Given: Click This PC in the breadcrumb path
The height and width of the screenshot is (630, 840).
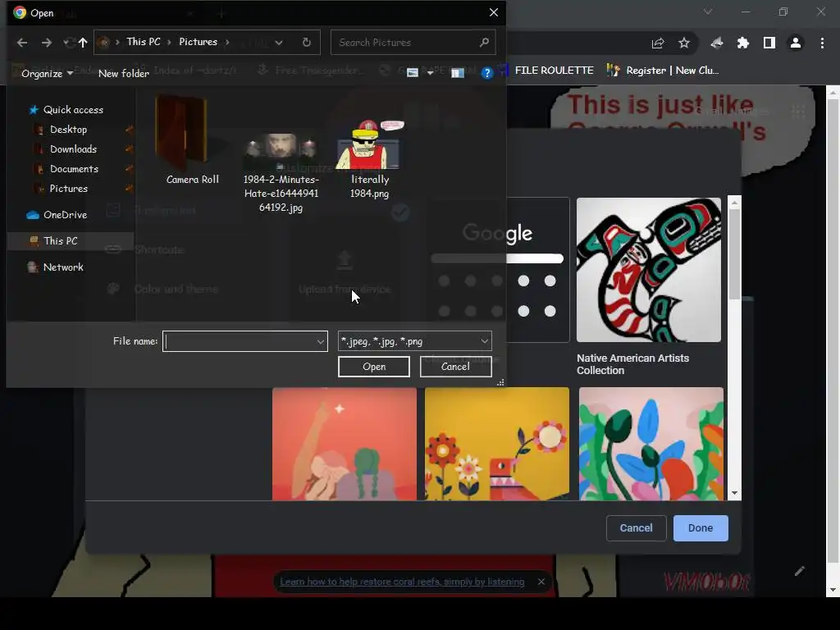Looking at the screenshot, I should [143, 42].
